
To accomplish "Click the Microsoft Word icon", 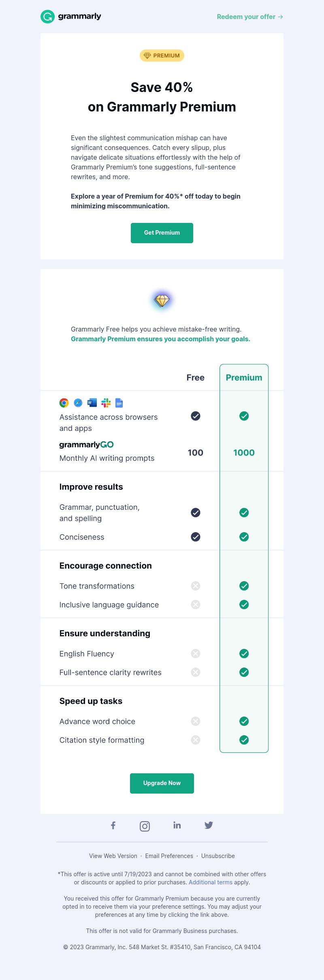I will (92, 403).
